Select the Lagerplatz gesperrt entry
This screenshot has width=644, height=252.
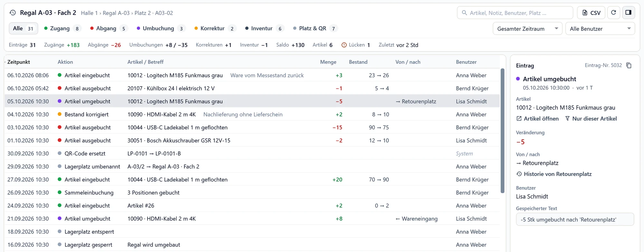click(252, 245)
